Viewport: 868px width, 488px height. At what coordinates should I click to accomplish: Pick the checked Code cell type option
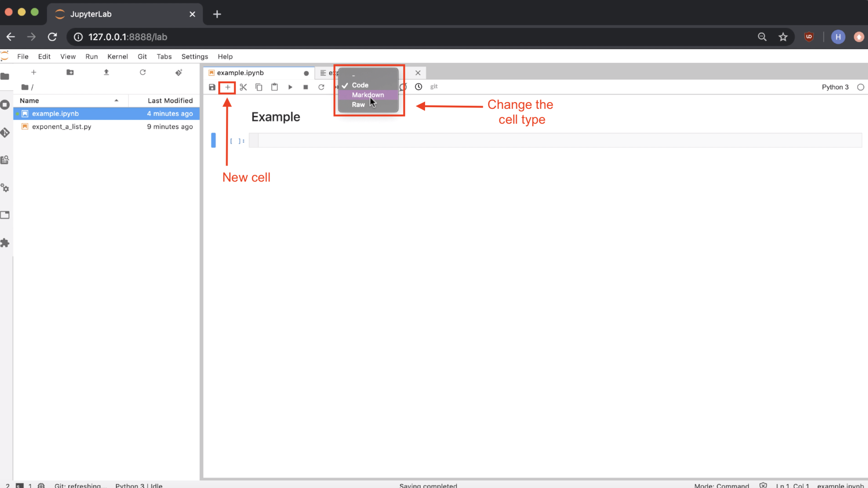(360, 85)
